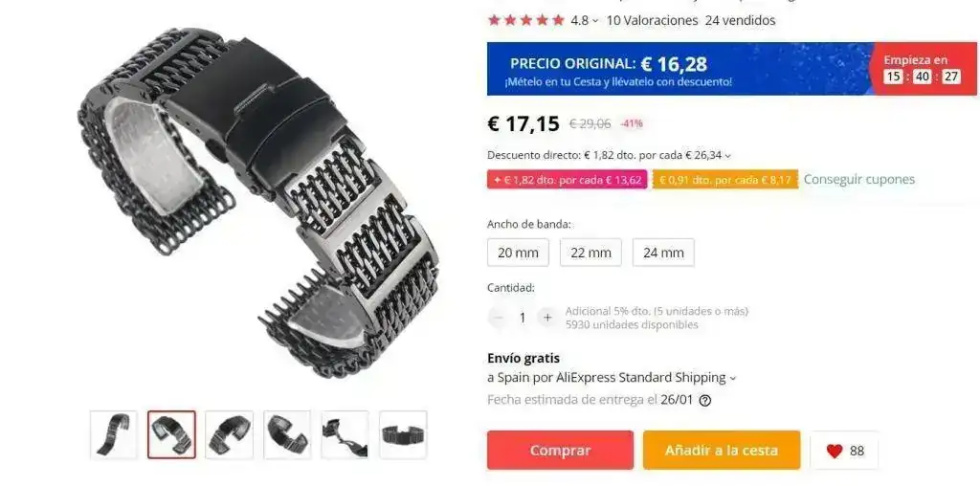Viewport: 980px width, 486px height.
Task: Click the Comprar button
Action: click(560, 451)
